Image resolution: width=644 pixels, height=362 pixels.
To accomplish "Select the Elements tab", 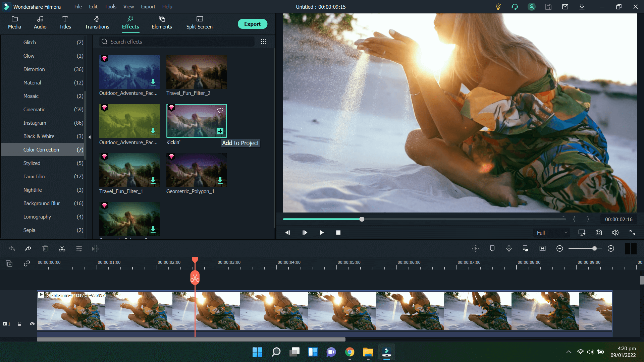I will pos(162,22).
